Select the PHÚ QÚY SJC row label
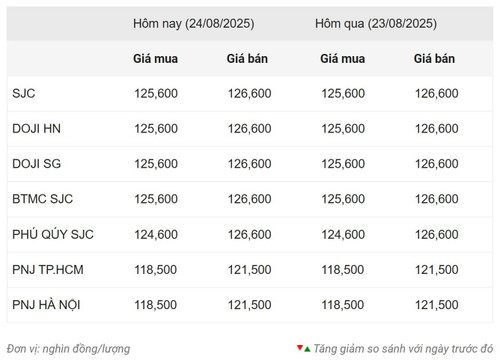 [x=53, y=234]
